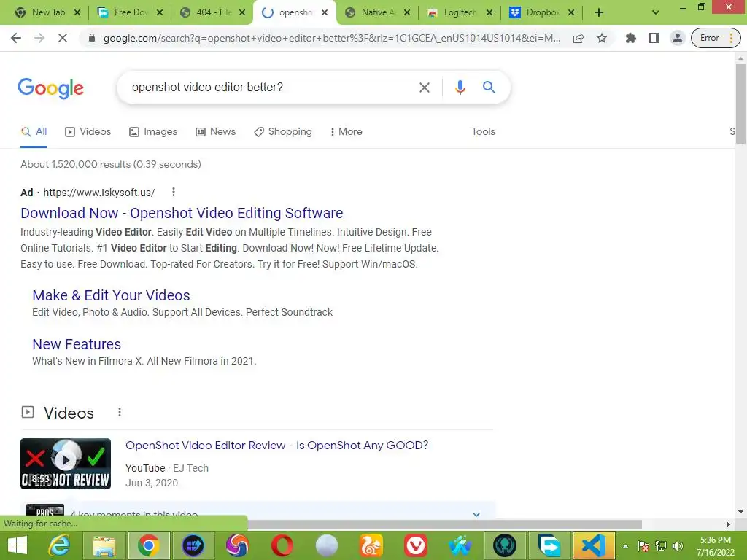
Task: Open OpenShot Video Editor Review video link
Action: 276,446
